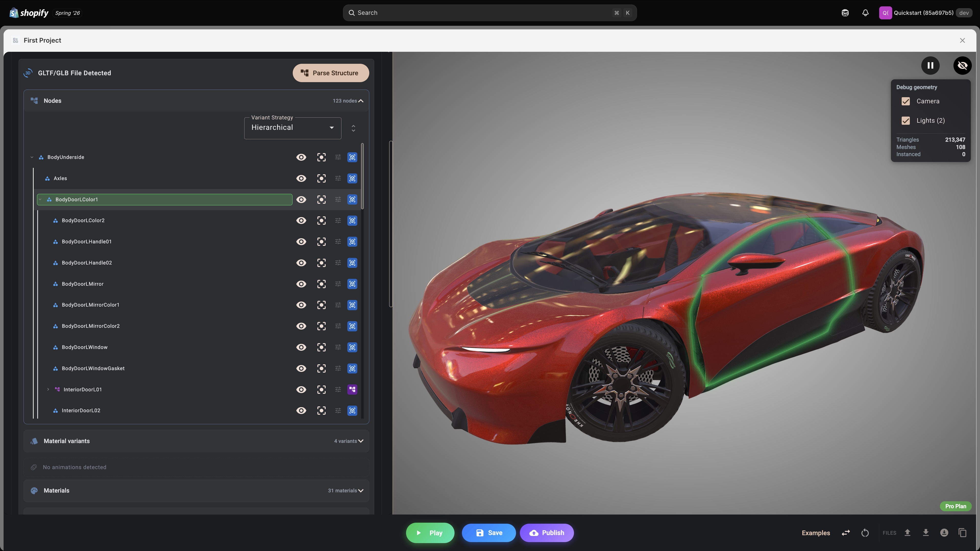Click the Pro Plan badge
980x551 pixels.
pyautogui.click(x=956, y=506)
